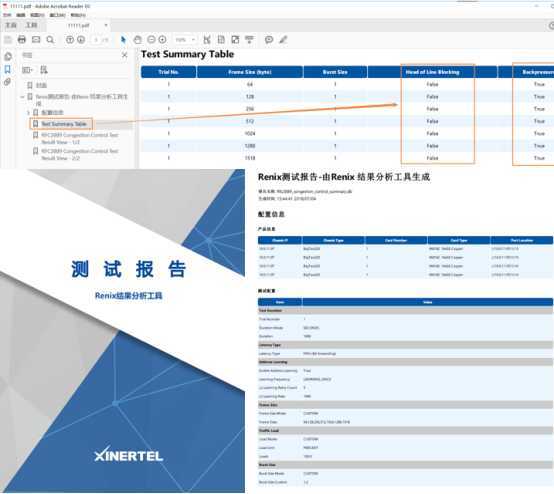Screen dimensions: 554x494
Task: Open the Bookmarks side panel
Action: (x=7, y=69)
